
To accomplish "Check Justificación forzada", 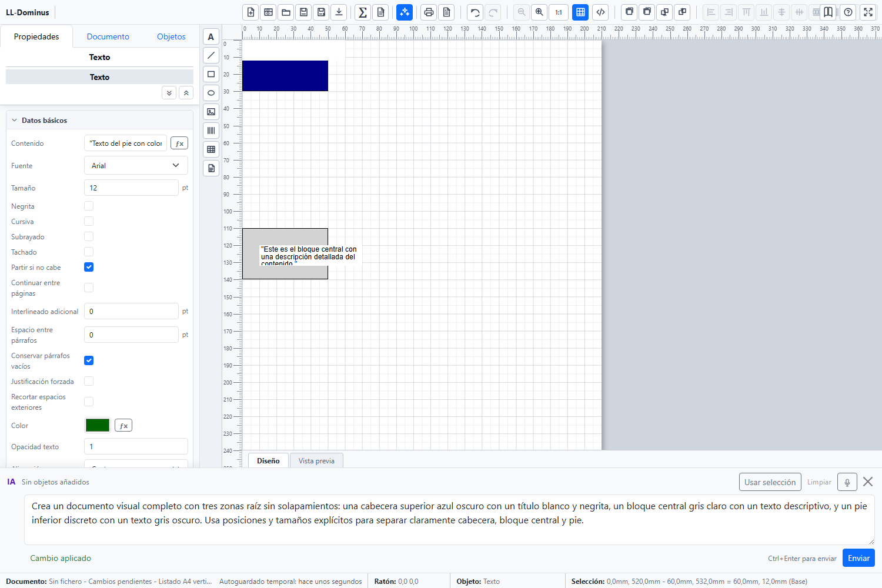I will point(89,381).
